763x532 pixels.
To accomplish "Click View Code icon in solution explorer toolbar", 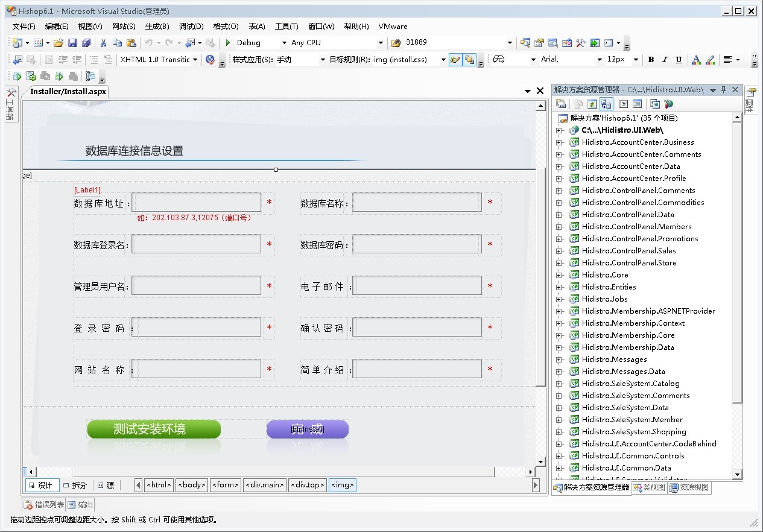I will (x=624, y=104).
